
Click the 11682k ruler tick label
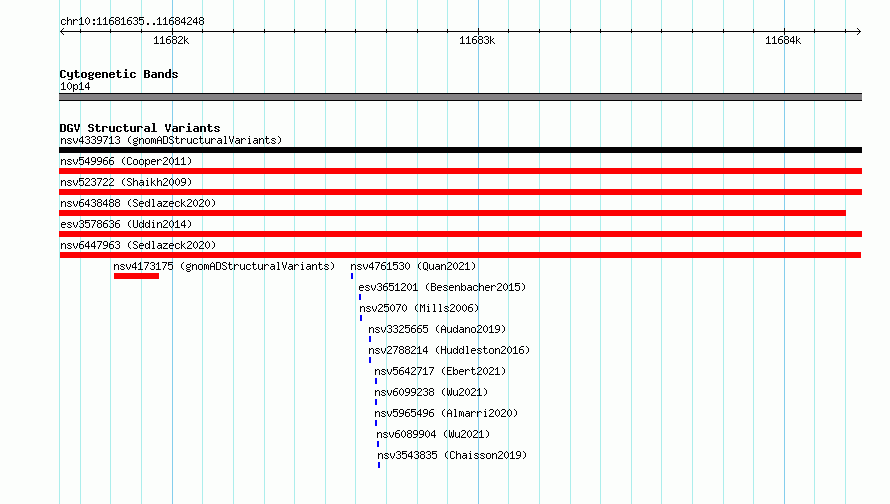tap(171, 40)
